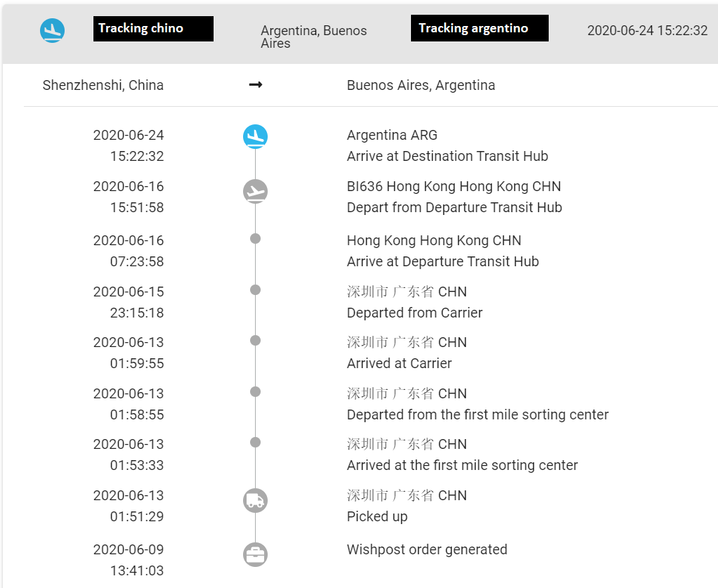Click the BI636 Hong Kong flight entry
The height and width of the screenshot is (588, 718).
(454, 186)
